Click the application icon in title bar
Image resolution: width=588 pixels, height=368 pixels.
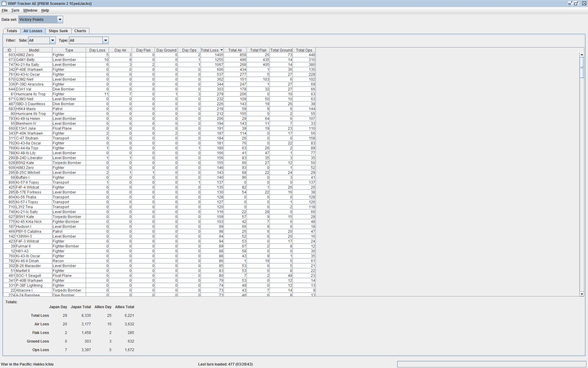pyautogui.click(x=4, y=3)
